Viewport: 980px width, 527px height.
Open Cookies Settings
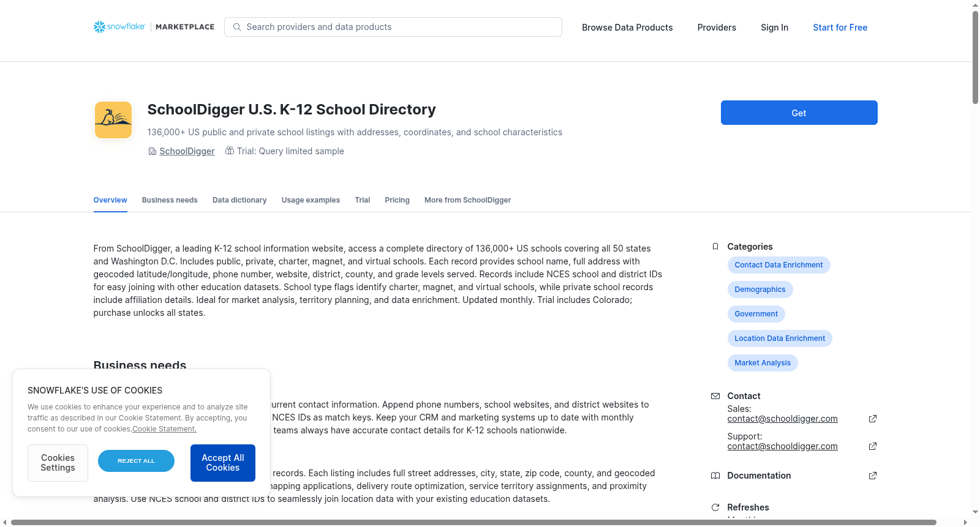(58, 463)
